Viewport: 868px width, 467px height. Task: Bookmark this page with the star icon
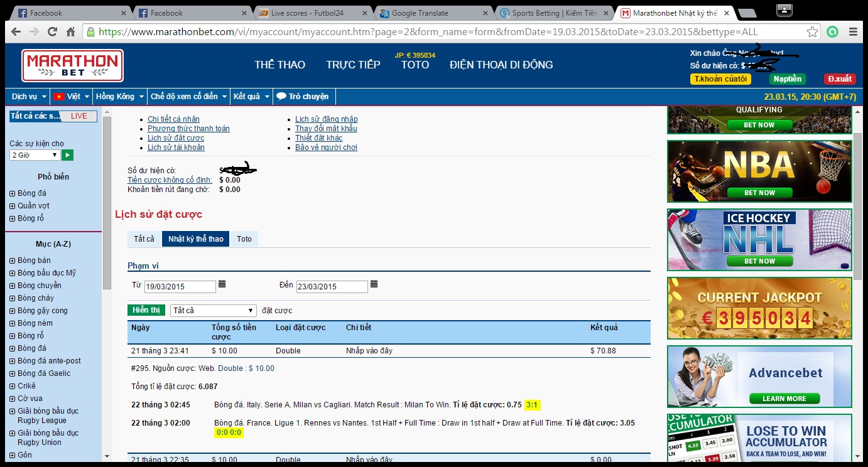[x=813, y=32]
